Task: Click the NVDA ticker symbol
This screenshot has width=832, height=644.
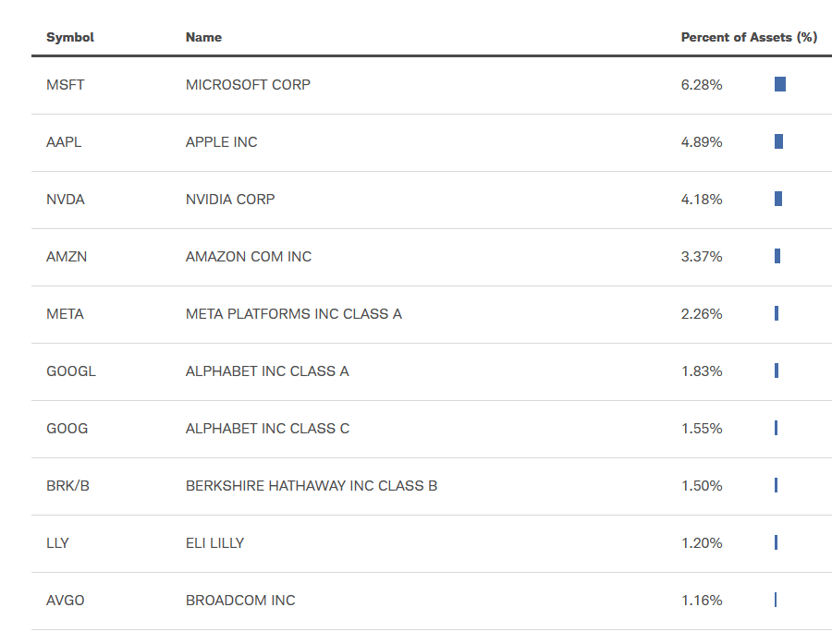Action: [66, 200]
